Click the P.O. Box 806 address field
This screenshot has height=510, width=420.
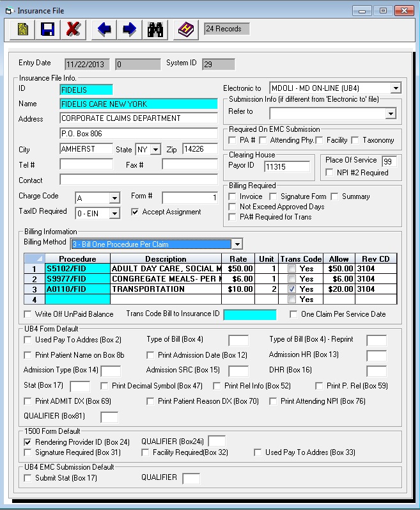(x=139, y=133)
